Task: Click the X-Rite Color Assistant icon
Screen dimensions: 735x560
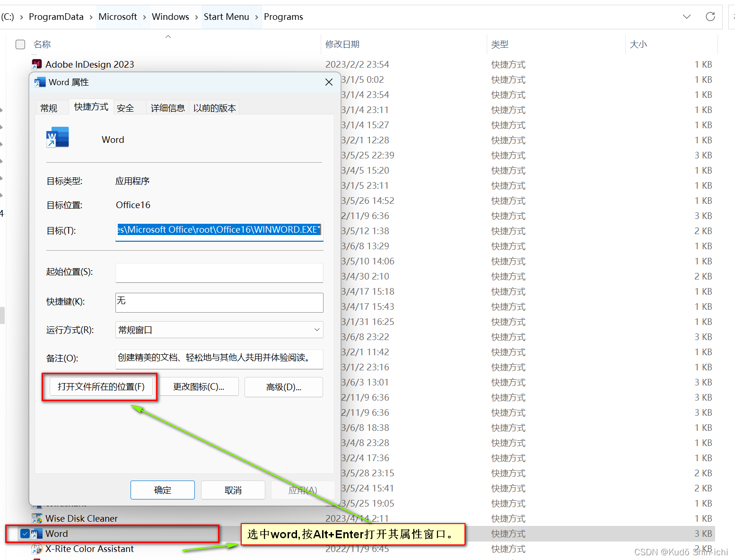Action: click(36, 549)
